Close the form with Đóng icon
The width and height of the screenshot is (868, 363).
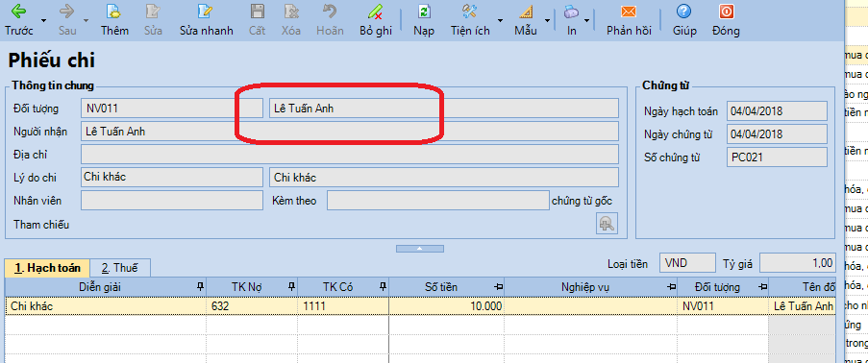(x=726, y=12)
